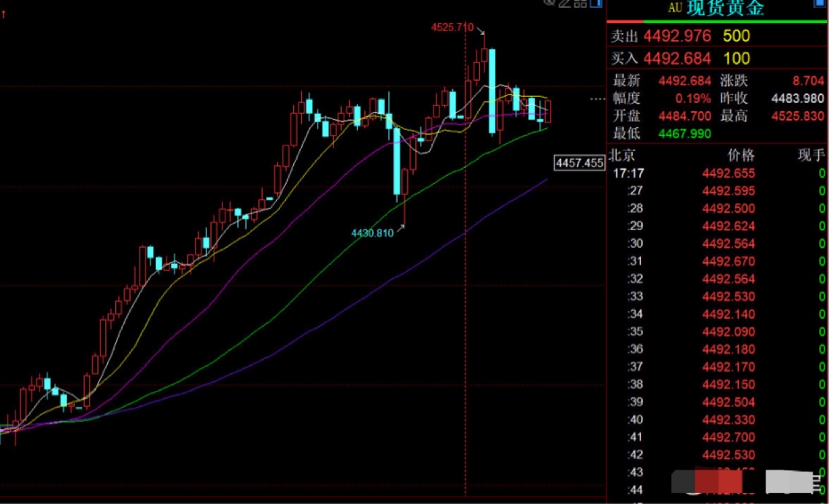Click the buy volume 100
The height and width of the screenshot is (504, 829).
click(737, 58)
